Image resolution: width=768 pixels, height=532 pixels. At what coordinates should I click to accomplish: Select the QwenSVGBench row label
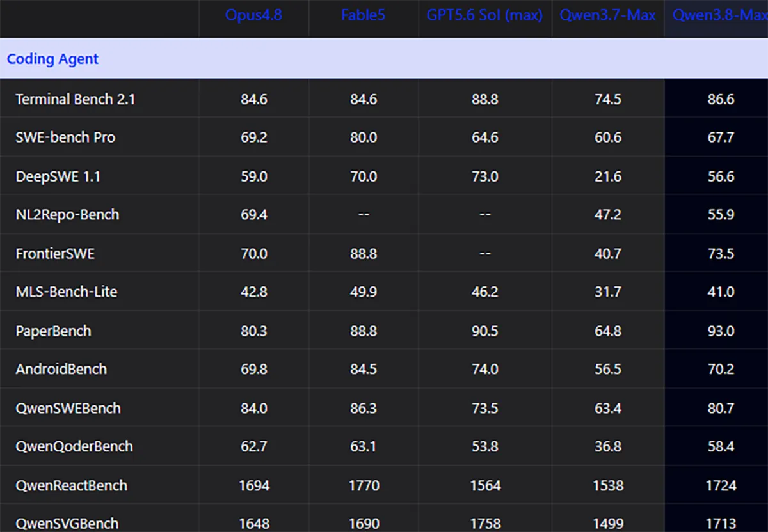tap(67, 524)
